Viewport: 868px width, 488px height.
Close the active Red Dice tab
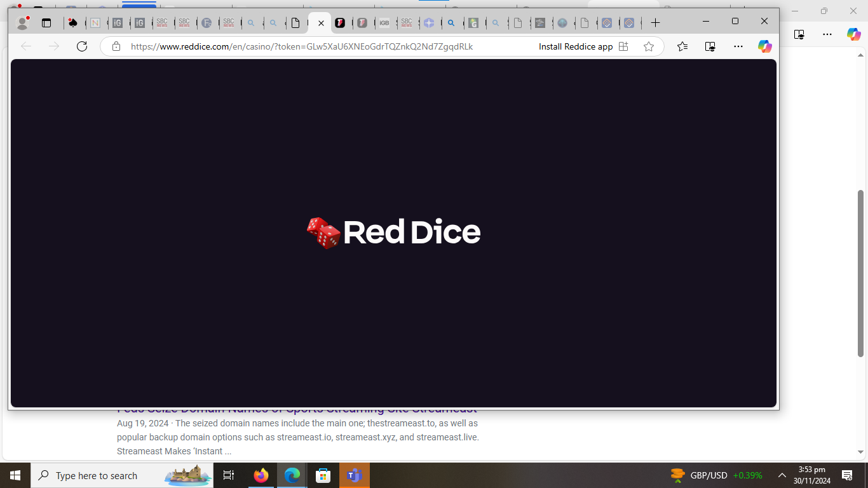point(321,23)
